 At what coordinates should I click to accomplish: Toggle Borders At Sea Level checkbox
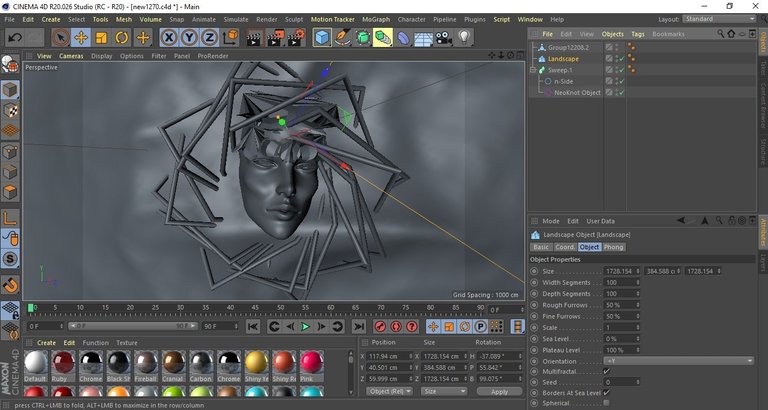tap(606, 393)
